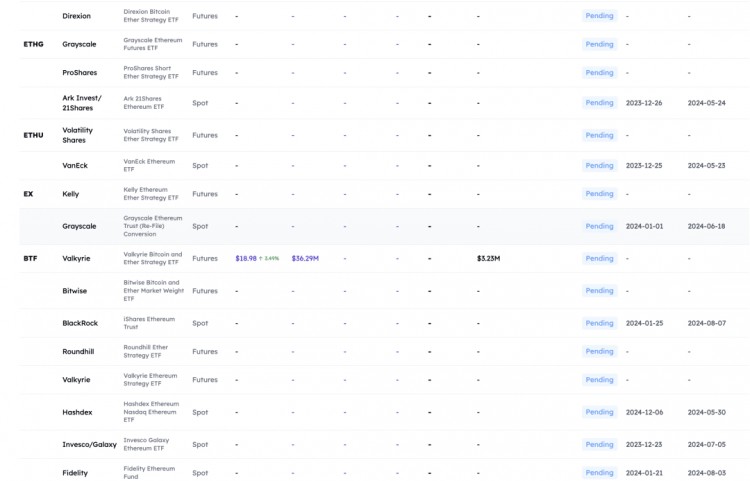
Task: Click the 2024-05-30 date
Action: coord(706,413)
